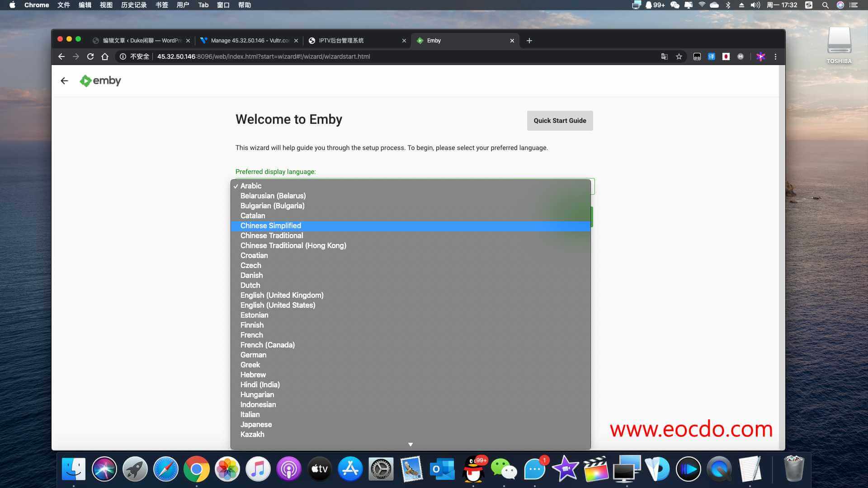Switch to Vultr Manage tab
This screenshot has height=488, width=868.
(x=250, y=41)
